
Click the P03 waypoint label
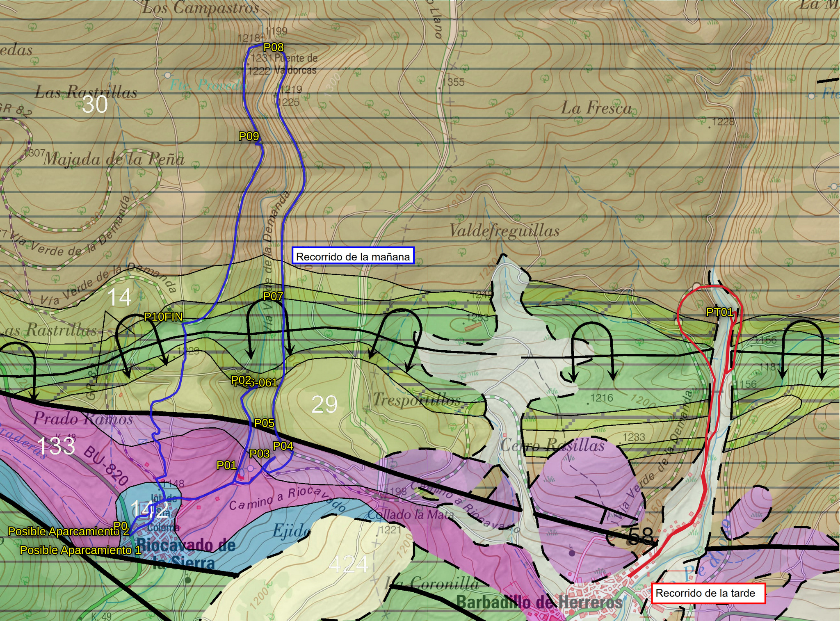(260, 454)
